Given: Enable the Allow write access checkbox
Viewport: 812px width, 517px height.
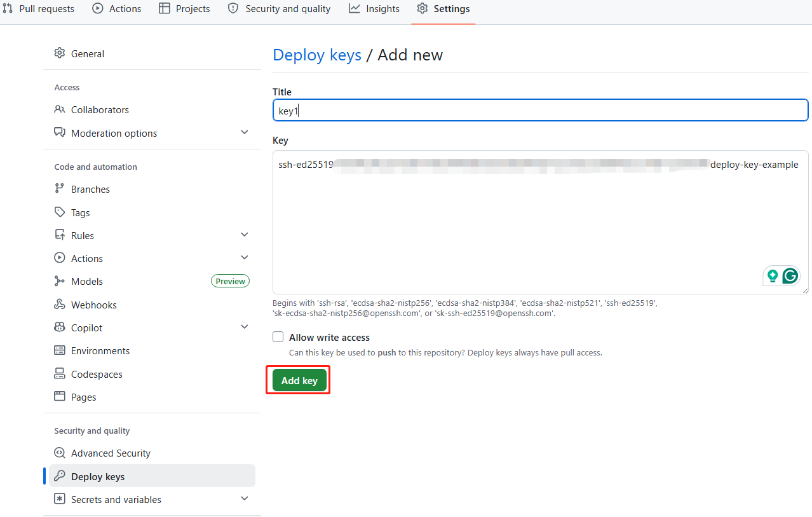Looking at the screenshot, I should coord(278,337).
